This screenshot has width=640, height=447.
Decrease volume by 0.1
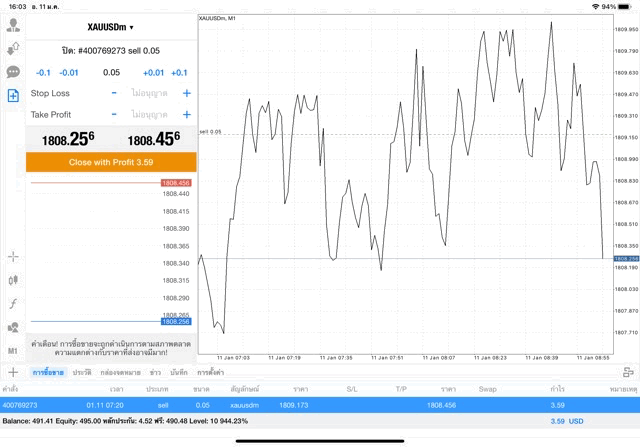pos(43,72)
